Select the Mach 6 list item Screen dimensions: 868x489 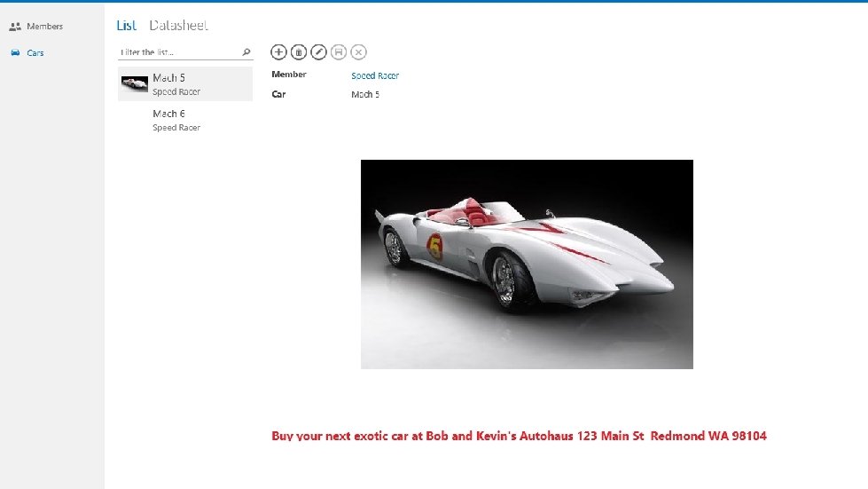coord(185,120)
